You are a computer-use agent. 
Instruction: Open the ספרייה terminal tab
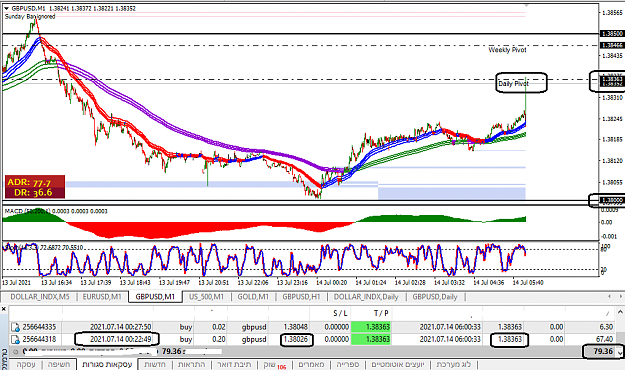[x=348, y=364]
